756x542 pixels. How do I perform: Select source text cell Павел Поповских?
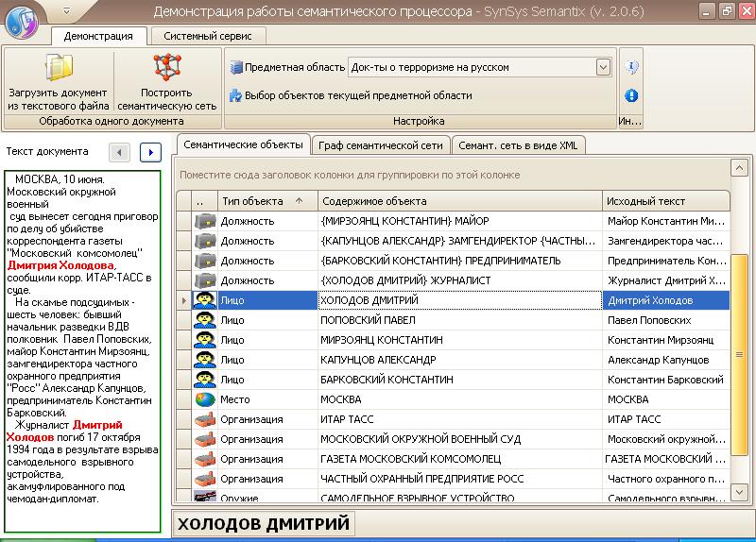666,320
